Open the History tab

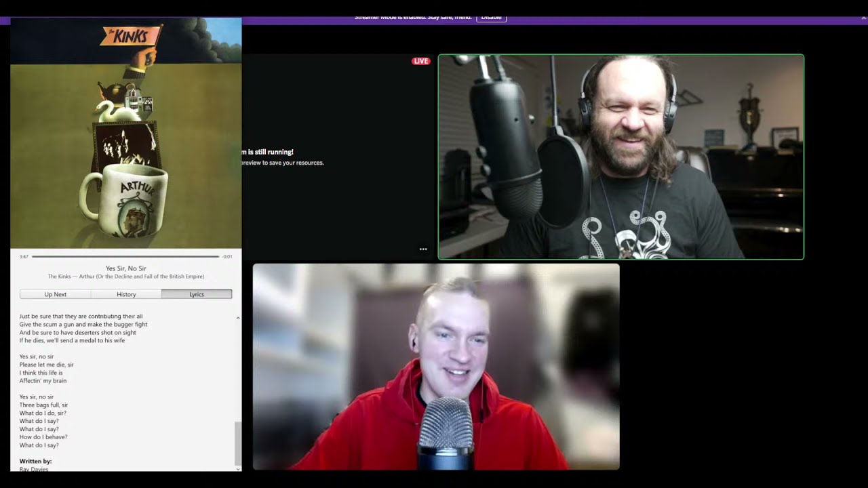[x=126, y=294]
